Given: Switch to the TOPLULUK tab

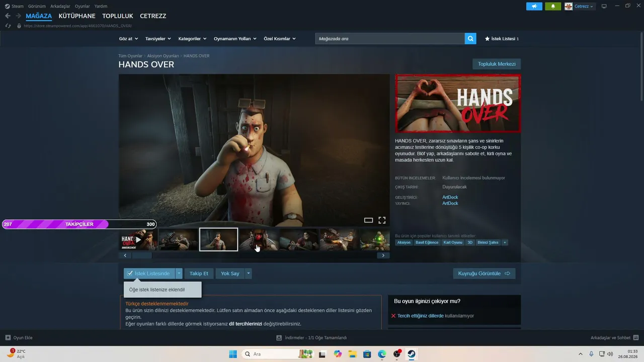Looking at the screenshot, I should coord(118,16).
